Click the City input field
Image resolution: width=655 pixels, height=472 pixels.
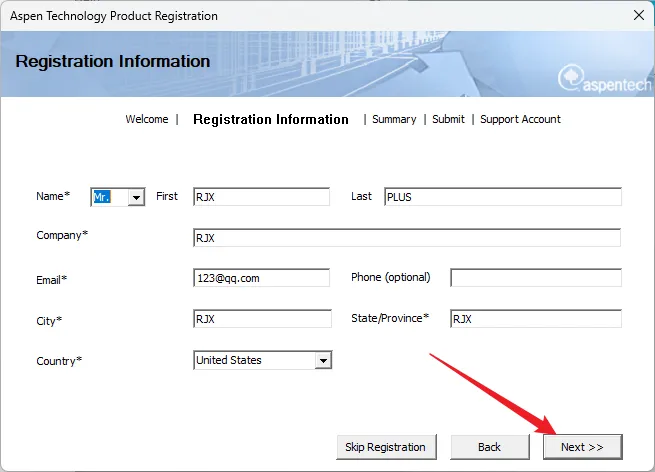coord(262,319)
